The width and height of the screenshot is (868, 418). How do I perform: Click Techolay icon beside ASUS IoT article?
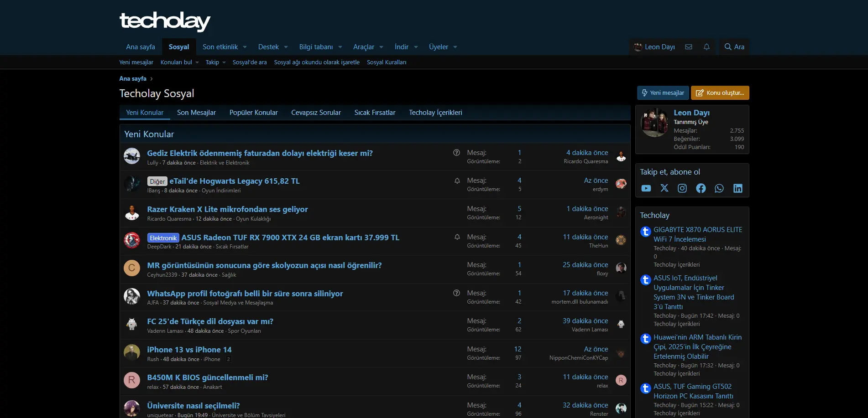pos(645,280)
